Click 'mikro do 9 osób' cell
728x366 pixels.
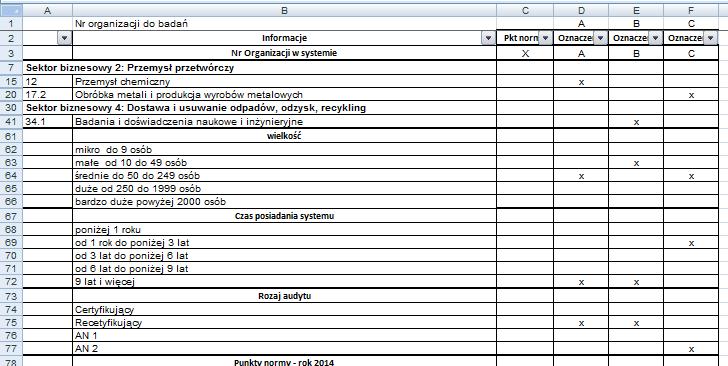285,150
